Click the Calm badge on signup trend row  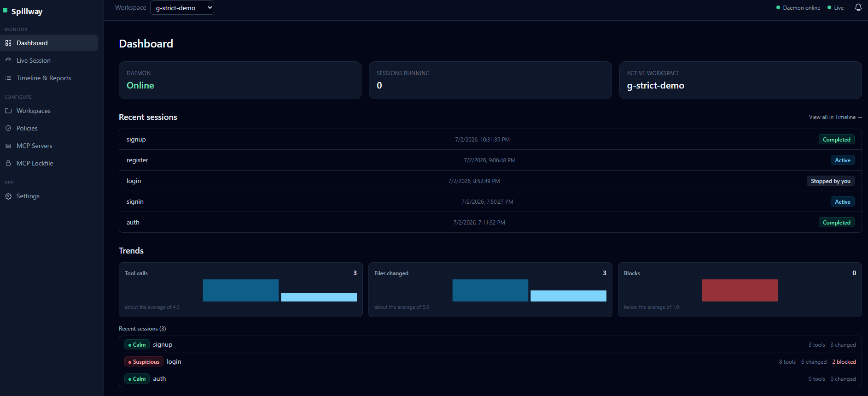[137, 345]
